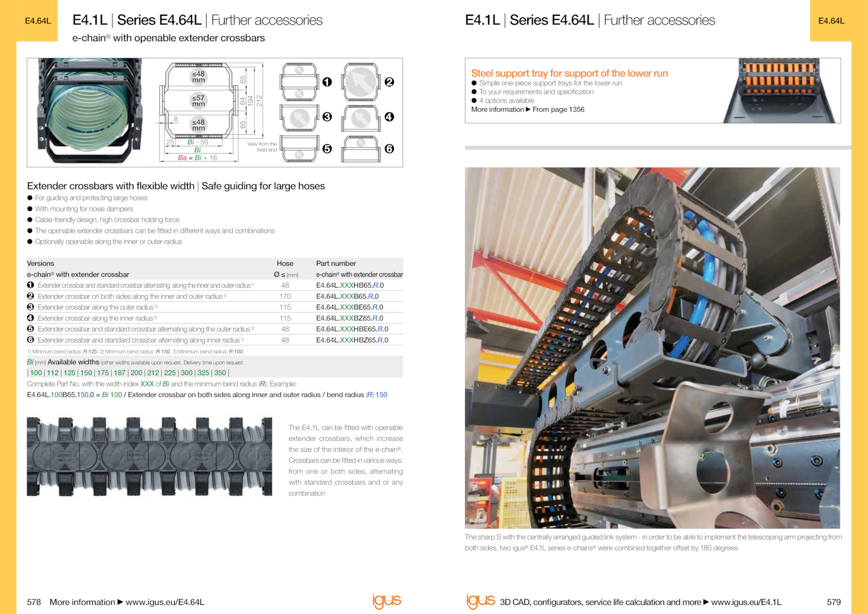Viewport: 868px width, 614px height.
Task: Select the left-page E4.64L yellow corner tab
Action: point(37,21)
